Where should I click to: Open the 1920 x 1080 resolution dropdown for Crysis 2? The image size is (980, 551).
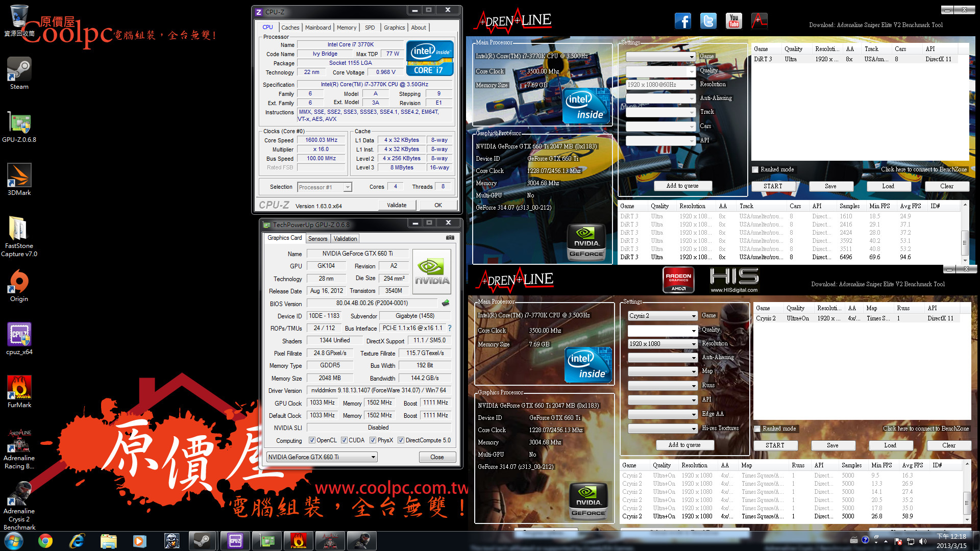coord(663,344)
